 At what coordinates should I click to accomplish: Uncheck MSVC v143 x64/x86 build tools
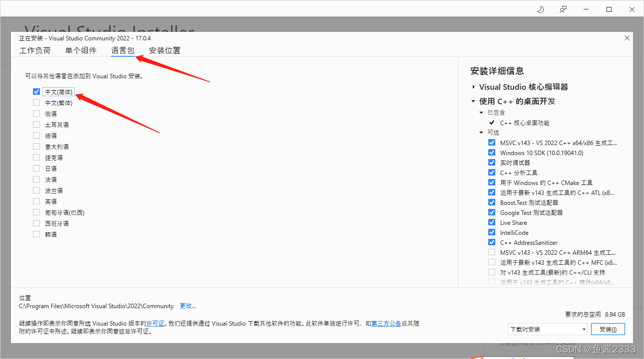click(x=492, y=143)
